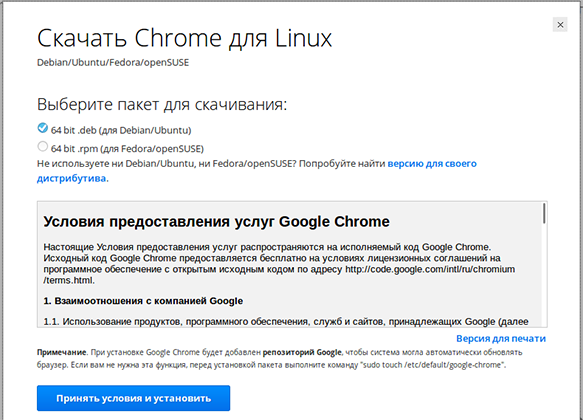The image size is (583, 420).
Task: Select the 64 bit .rpm radio button
Action: coord(43,146)
